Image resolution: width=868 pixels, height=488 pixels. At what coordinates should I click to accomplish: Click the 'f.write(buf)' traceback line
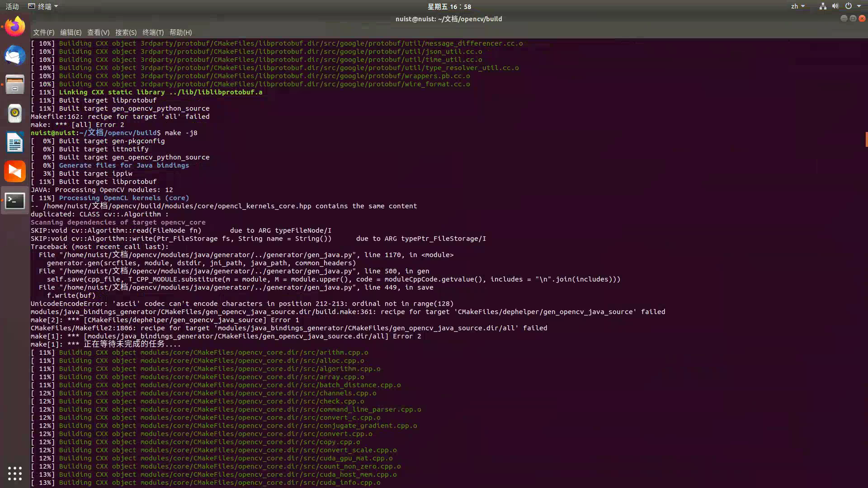[71, 296]
